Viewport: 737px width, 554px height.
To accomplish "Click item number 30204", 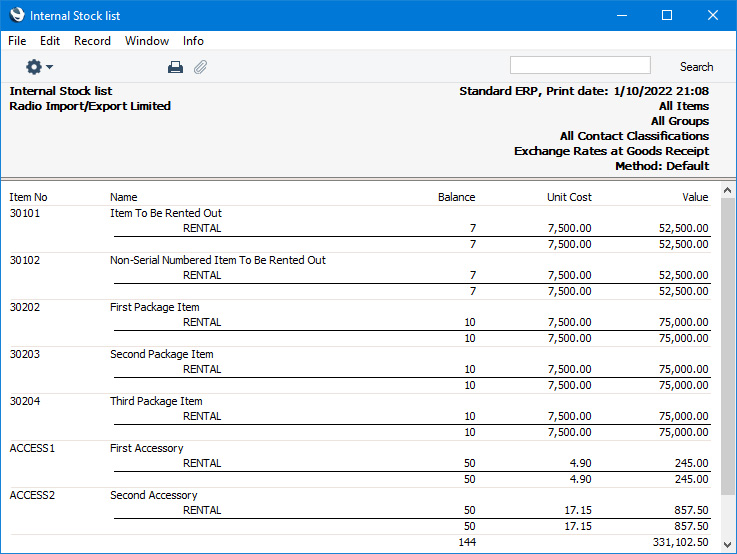I will point(25,401).
